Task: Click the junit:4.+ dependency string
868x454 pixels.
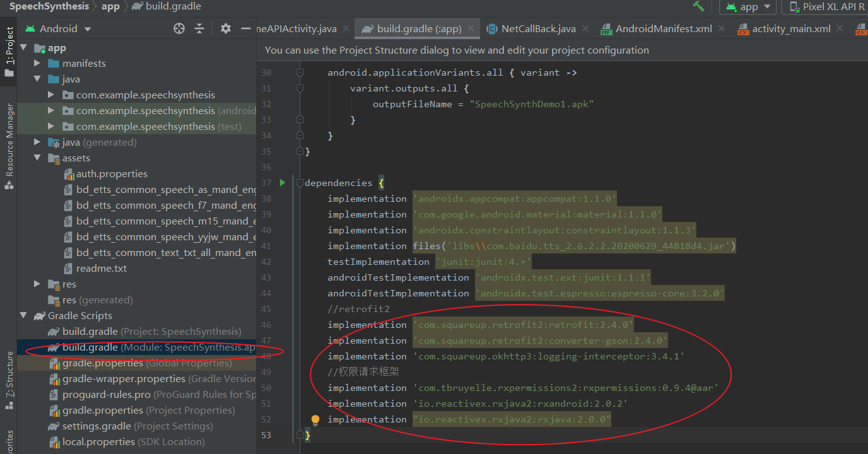Action: 483,262
